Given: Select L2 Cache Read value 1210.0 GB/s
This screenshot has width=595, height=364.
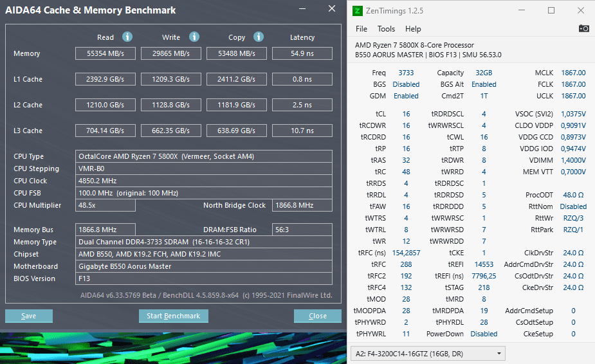Looking at the screenshot, I should 105,105.
